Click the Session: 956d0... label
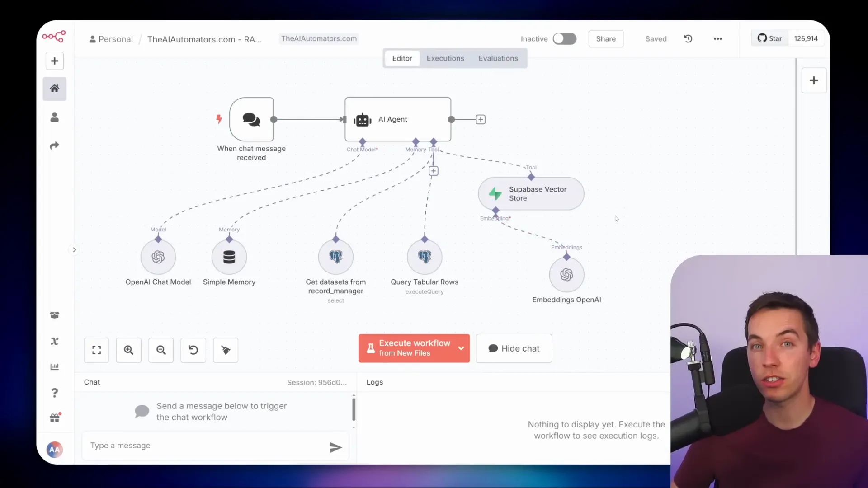 coord(317,382)
